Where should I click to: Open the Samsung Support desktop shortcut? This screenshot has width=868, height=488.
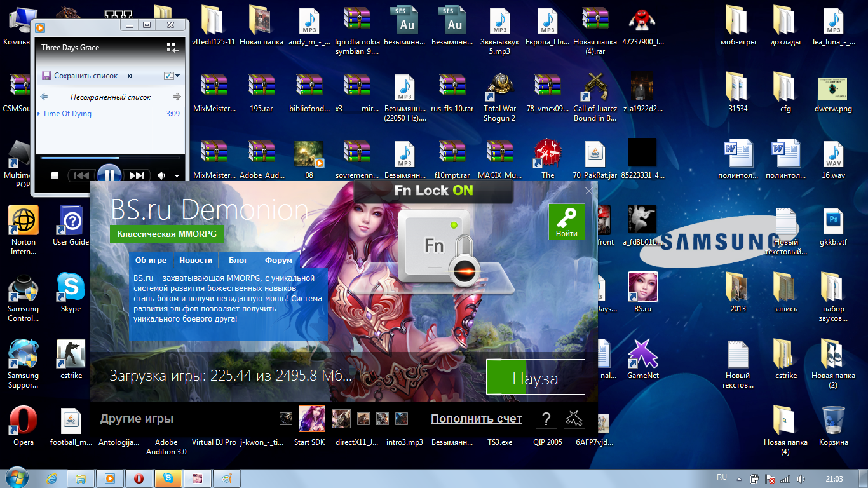pos(24,364)
